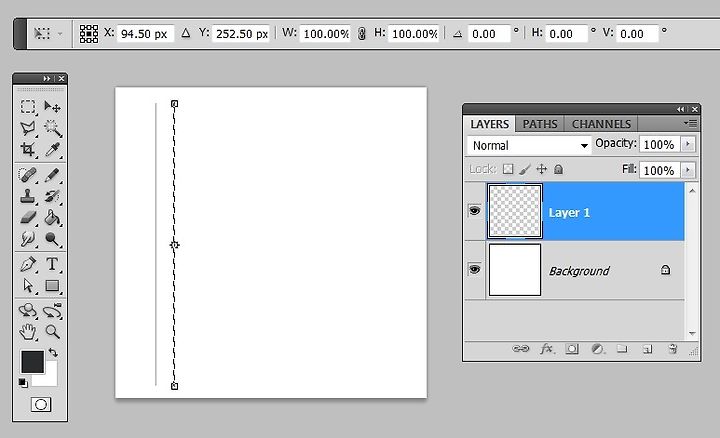Delete layer with the trash icon
The height and width of the screenshot is (438, 720).
tap(673, 349)
